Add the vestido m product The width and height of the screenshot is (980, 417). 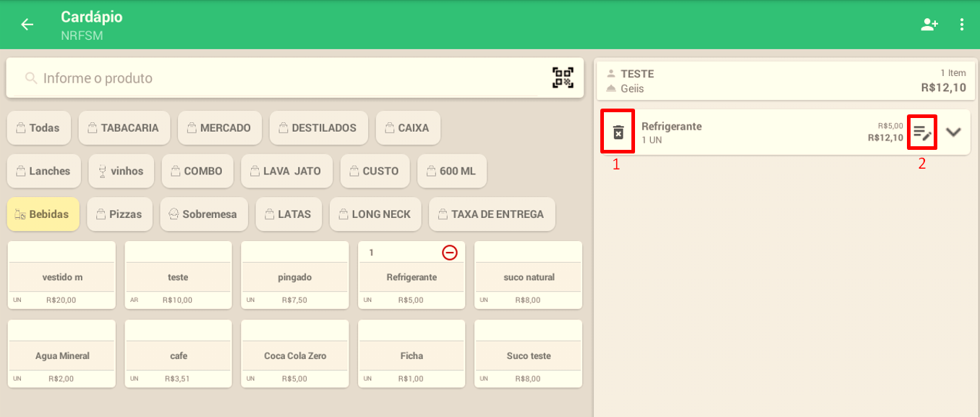pyautogui.click(x=61, y=275)
